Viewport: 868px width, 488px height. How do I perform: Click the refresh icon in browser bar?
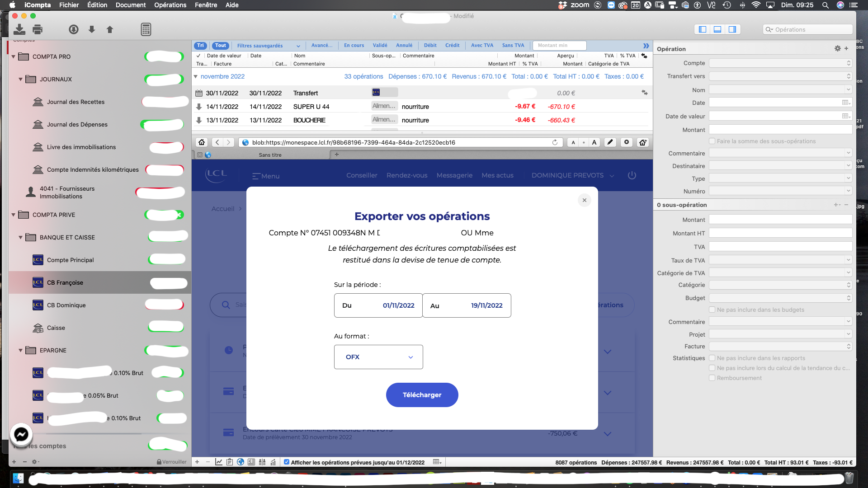tap(554, 142)
